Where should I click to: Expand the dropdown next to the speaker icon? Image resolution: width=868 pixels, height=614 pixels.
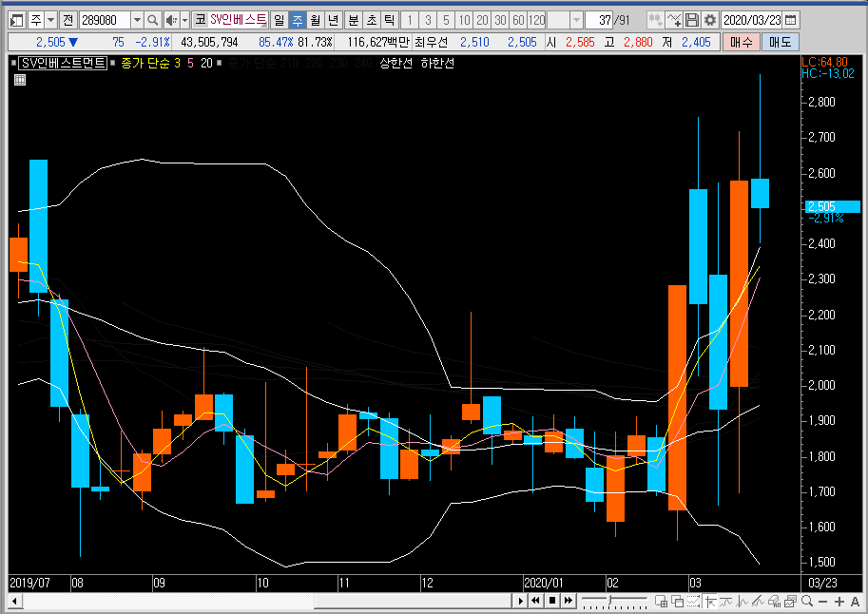point(184,21)
